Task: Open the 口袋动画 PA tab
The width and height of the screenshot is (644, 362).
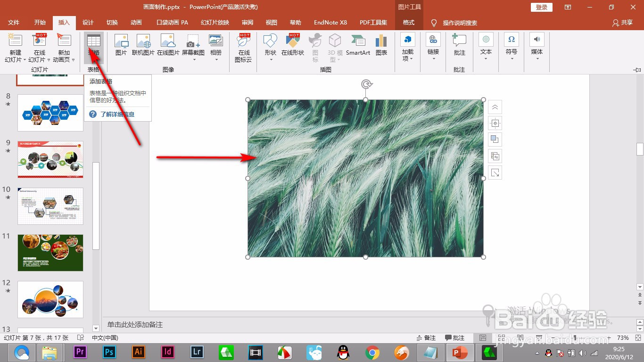Action: point(172,23)
